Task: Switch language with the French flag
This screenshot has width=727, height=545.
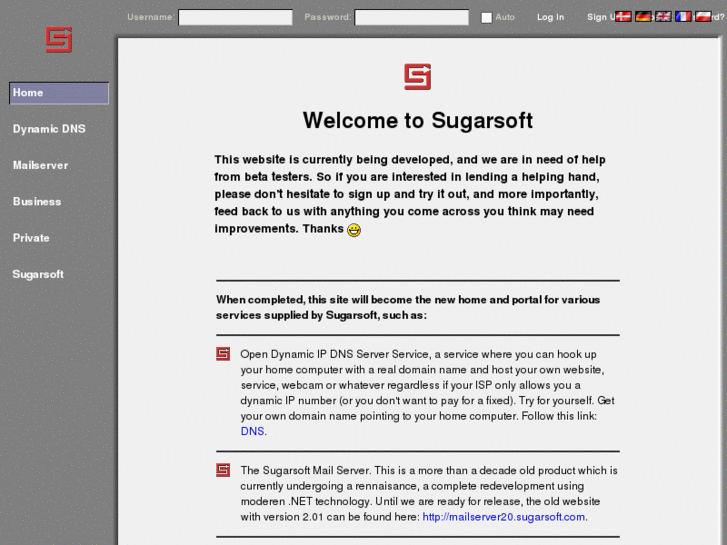Action: tap(683, 17)
